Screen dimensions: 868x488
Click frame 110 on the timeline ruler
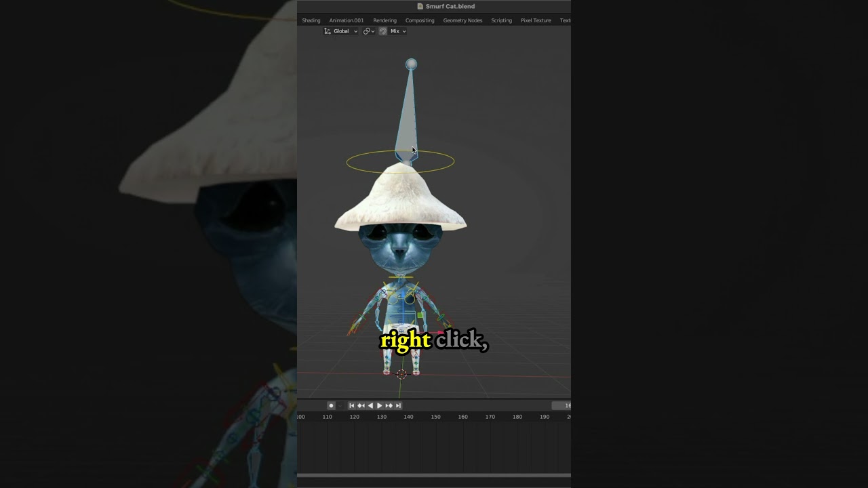coord(327,417)
